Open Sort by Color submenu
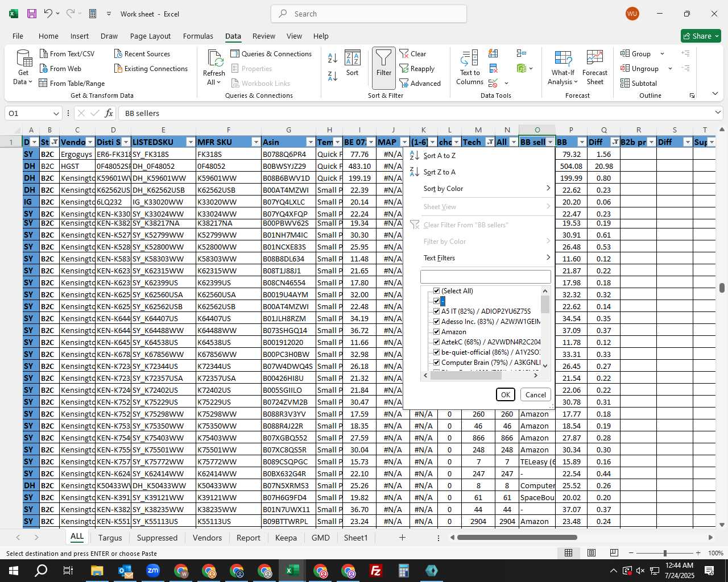728x582 pixels. pos(480,189)
